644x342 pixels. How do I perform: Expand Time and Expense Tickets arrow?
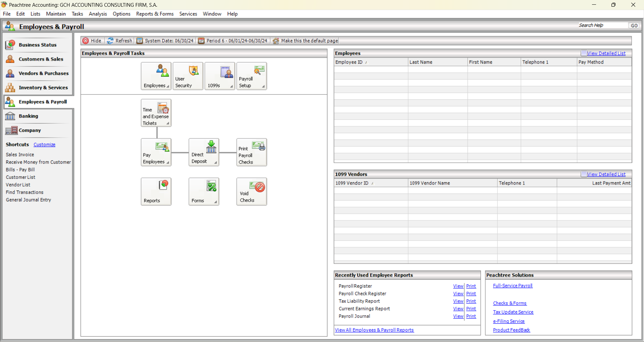(168, 123)
